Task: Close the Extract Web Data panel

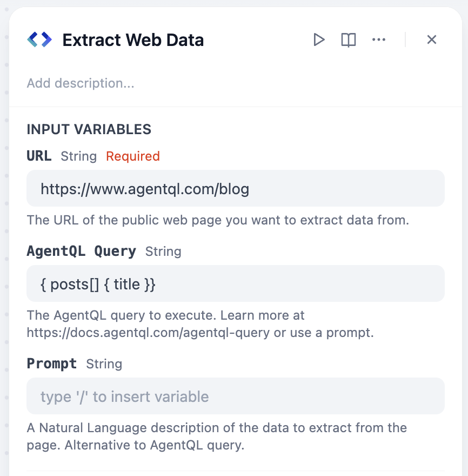Action: point(431,39)
